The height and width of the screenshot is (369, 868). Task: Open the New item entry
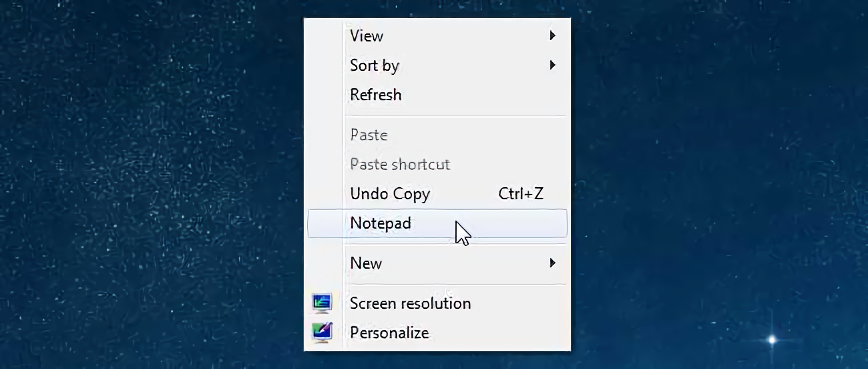[366, 263]
